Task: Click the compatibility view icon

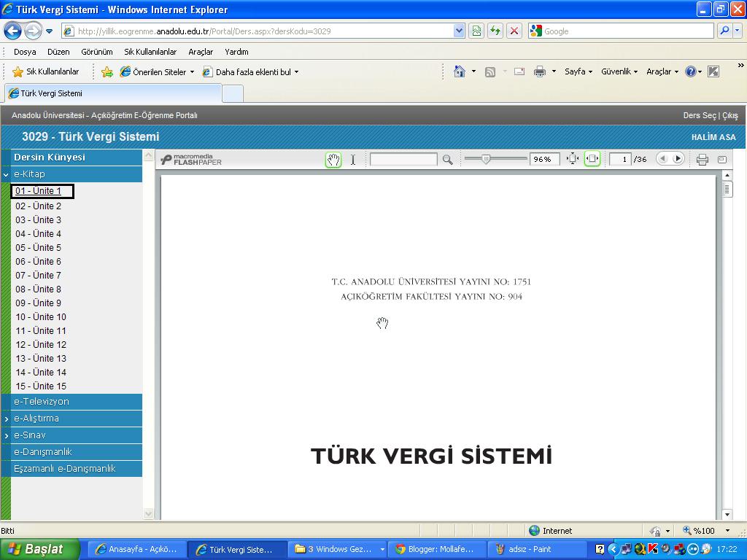Action: 476,31
